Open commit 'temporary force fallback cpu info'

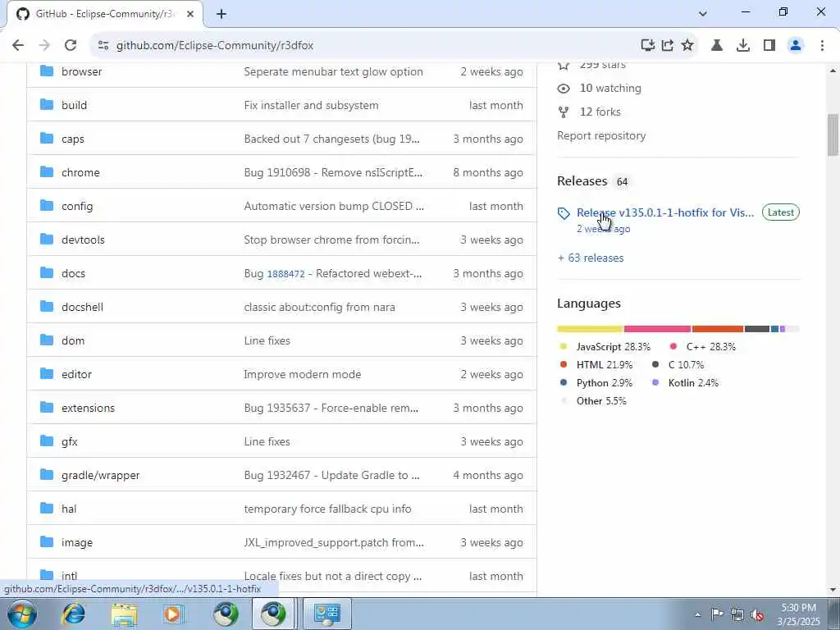(327, 509)
